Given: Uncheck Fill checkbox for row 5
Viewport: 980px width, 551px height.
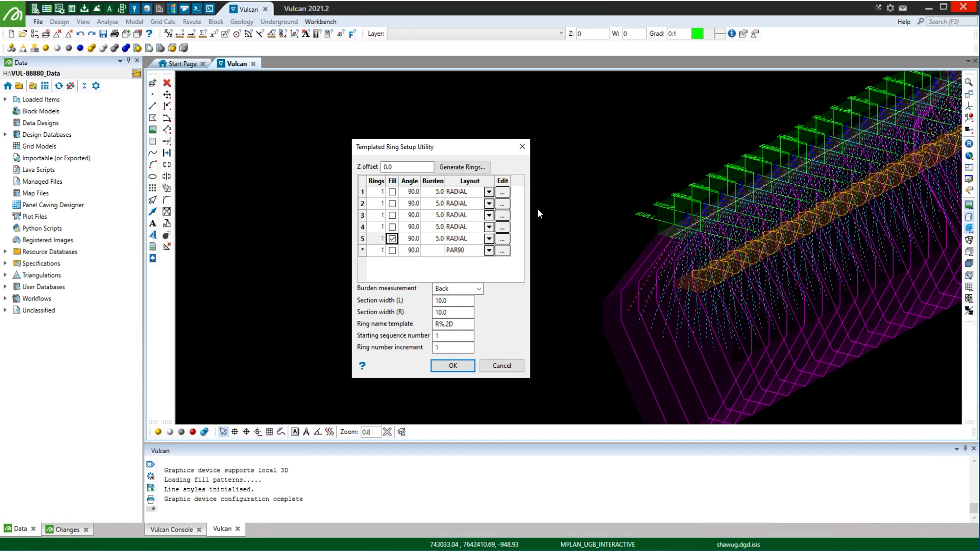Looking at the screenshot, I should (x=392, y=239).
